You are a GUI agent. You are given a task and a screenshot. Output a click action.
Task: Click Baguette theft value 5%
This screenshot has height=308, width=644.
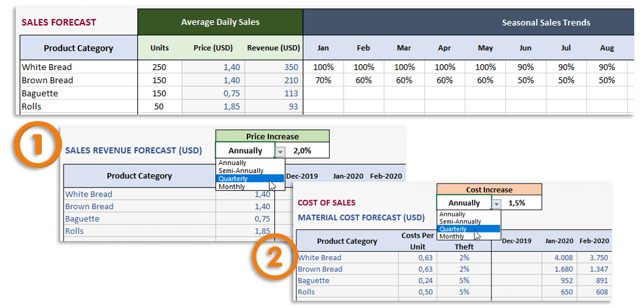(464, 281)
